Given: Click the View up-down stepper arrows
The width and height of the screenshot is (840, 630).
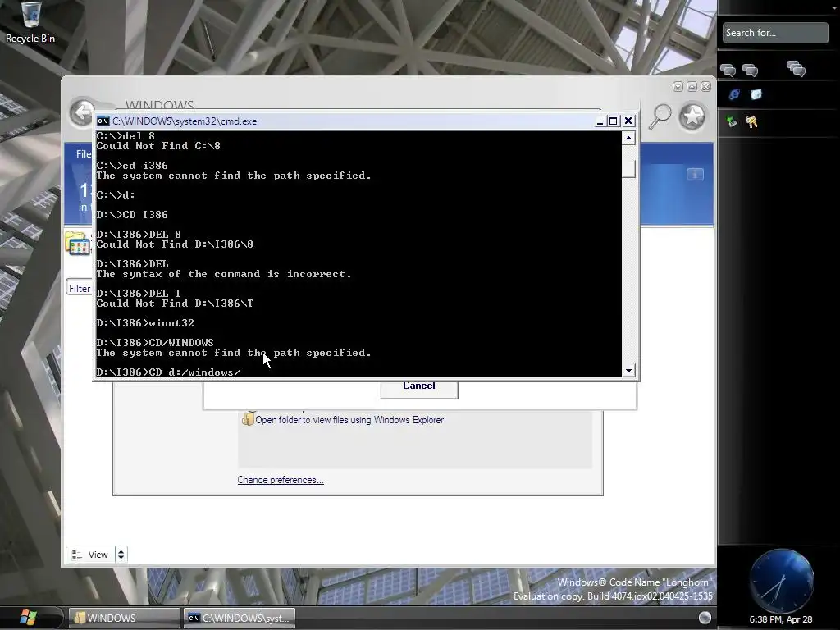Looking at the screenshot, I should tap(121, 555).
